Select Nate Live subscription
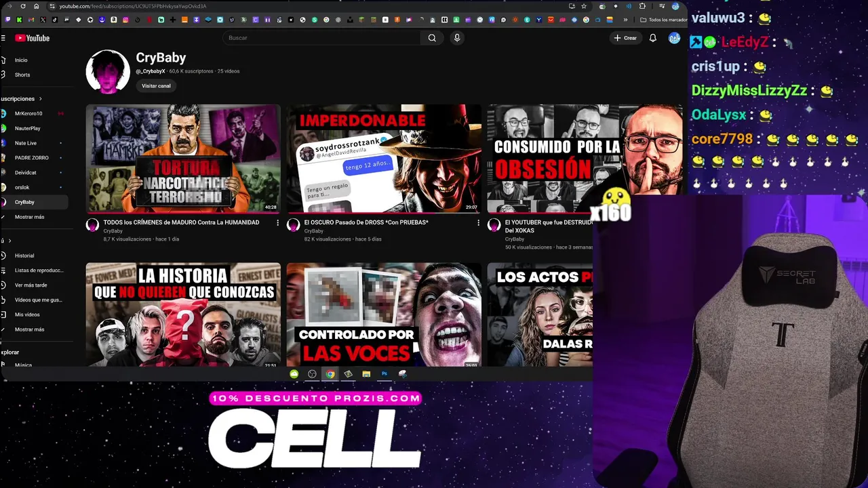 coord(26,143)
